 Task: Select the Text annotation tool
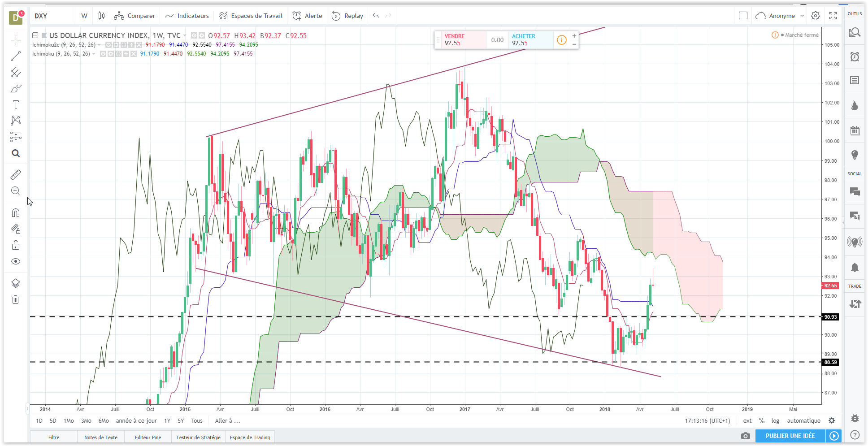point(16,104)
